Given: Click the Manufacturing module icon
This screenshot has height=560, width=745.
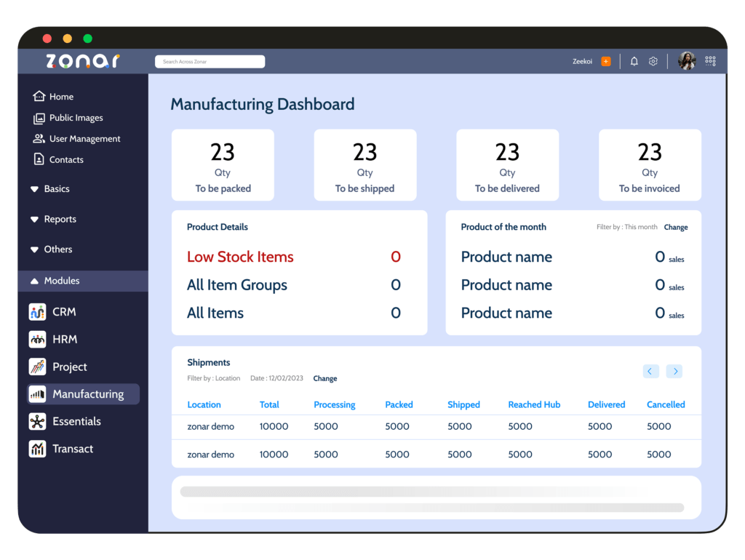Looking at the screenshot, I should click(38, 393).
